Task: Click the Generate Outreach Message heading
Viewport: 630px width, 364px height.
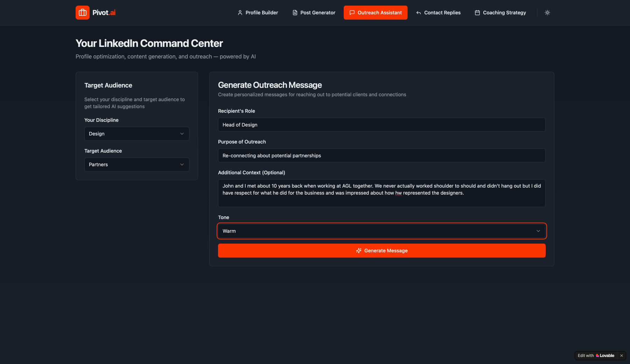Action: pos(270,85)
